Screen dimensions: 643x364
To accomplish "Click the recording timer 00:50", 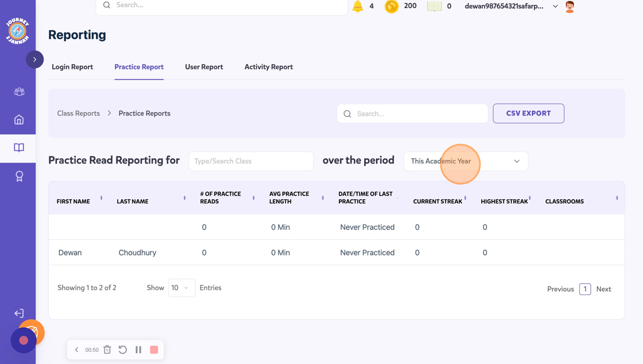I will click(x=92, y=350).
